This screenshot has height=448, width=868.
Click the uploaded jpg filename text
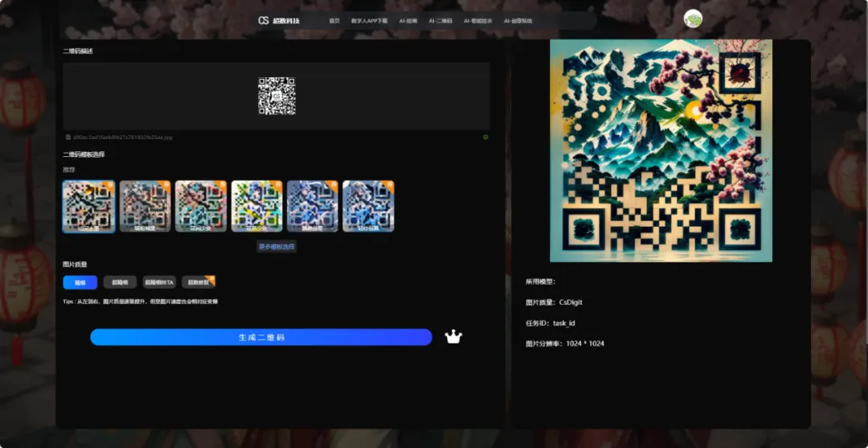tap(122, 137)
